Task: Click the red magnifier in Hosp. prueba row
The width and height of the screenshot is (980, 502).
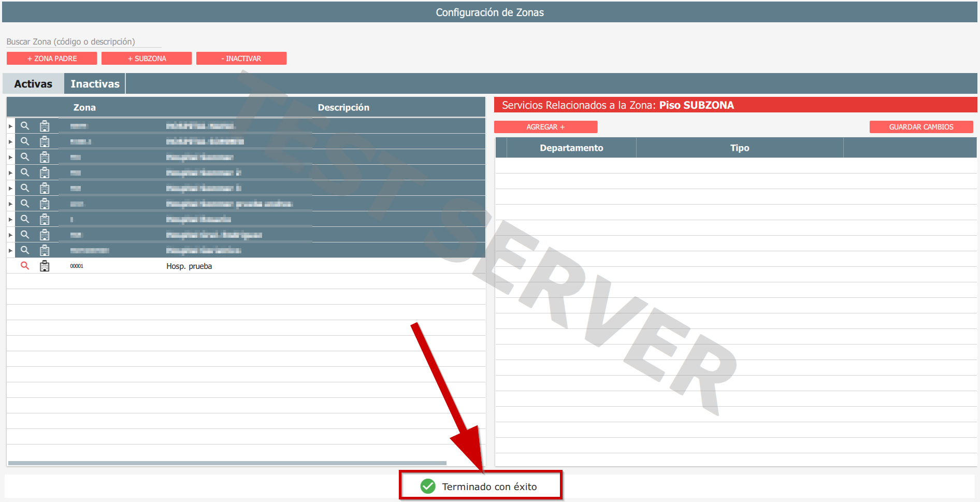Action: tap(24, 266)
